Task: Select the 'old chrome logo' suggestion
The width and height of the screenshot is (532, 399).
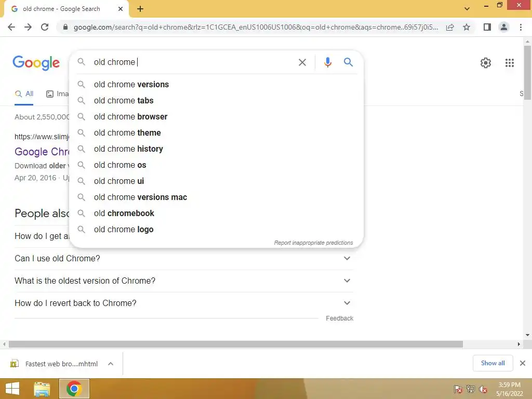Action: 216,229
